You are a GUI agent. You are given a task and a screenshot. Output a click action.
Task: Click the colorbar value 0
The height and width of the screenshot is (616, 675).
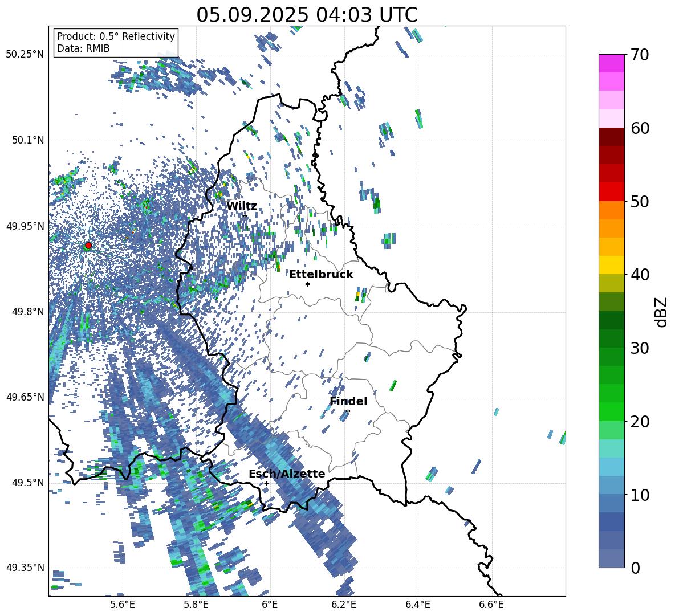pos(635,568)
